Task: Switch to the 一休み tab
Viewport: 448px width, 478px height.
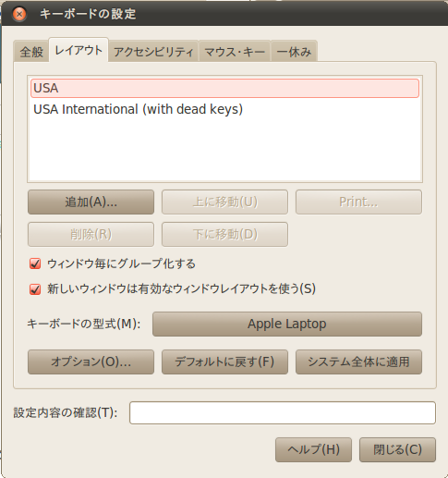Action: [294, 52]
